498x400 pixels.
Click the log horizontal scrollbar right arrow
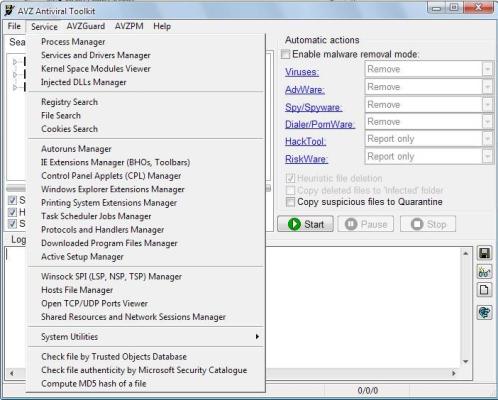pos(454,373)
